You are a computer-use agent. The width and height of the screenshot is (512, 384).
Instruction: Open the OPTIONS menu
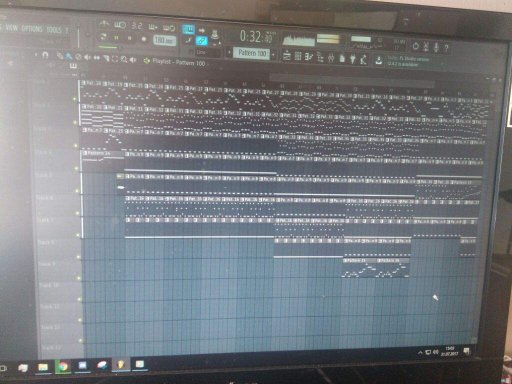32,29
